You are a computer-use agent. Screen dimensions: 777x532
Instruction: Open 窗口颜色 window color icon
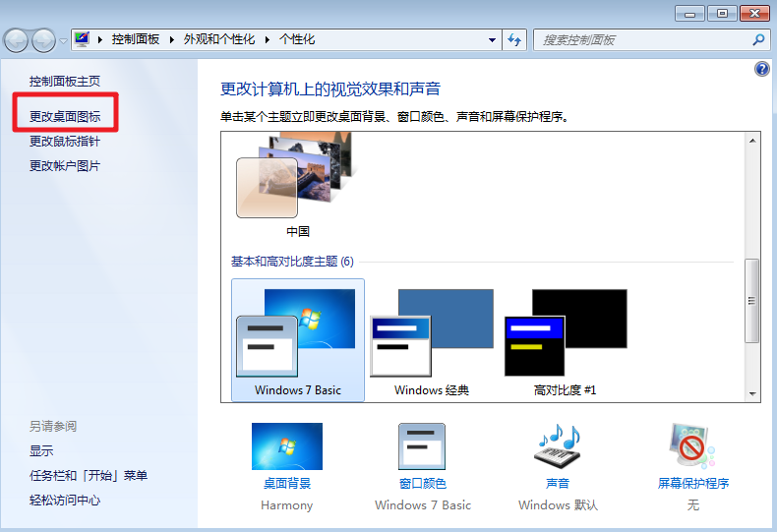click(422, 446)
